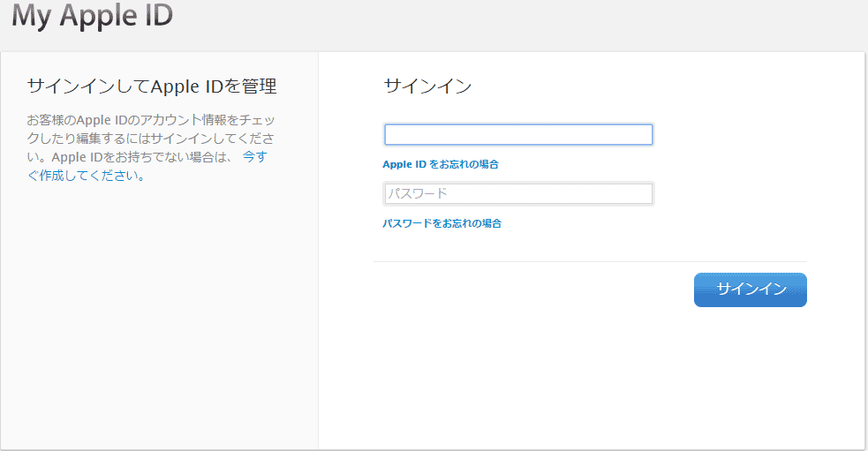Click the 今す link text at line end

[254, 156]
